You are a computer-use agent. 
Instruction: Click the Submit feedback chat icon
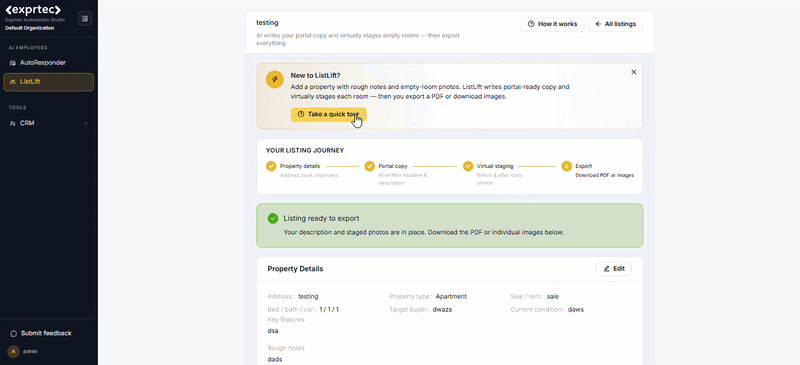(x=14, y=333)
